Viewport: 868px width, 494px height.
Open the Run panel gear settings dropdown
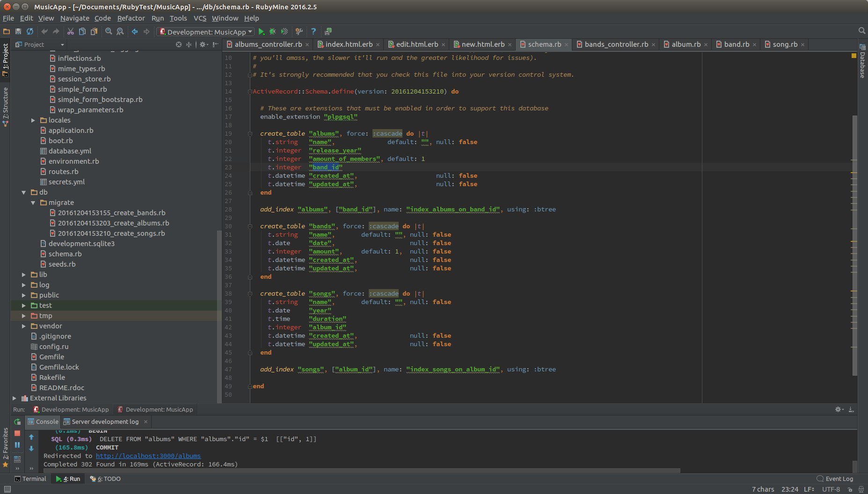tap(839, 409)
